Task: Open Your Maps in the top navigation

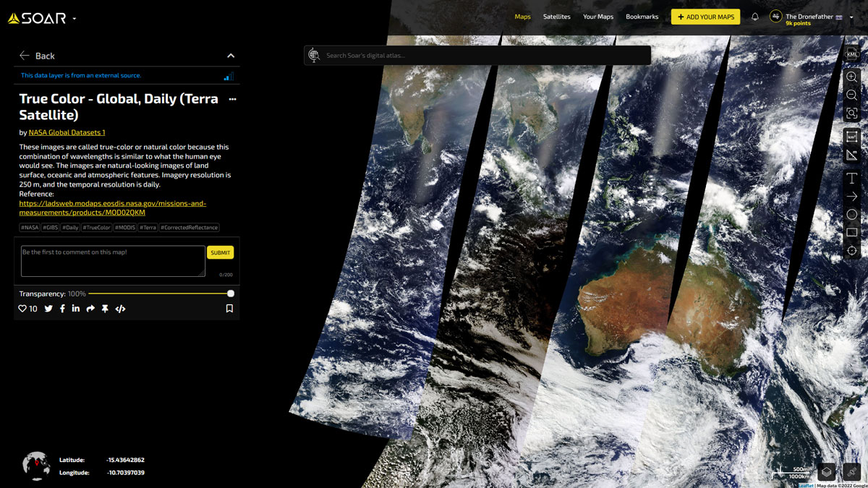Action: point(597,17)
